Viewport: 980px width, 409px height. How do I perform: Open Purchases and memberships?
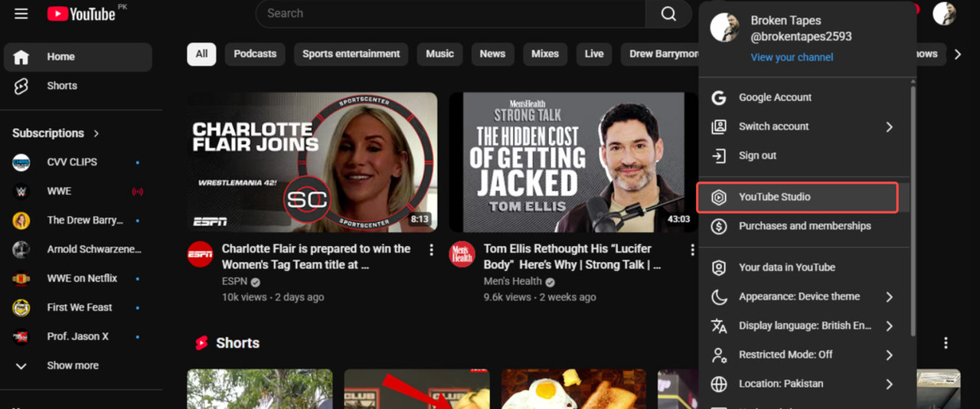[x=803, y=226]
